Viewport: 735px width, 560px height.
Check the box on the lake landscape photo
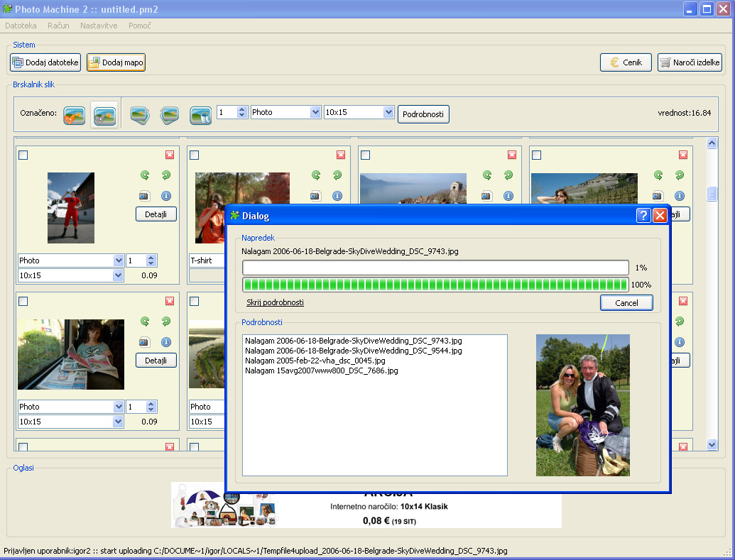click(x=366, y=155)
